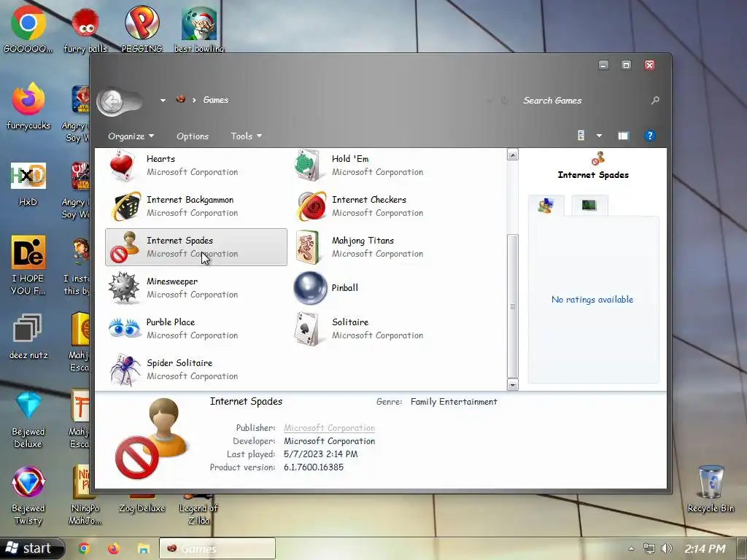Select the Mahjong Titans tile icon
Image resolution: width=747 pixels, height=560 pixels.
[x=307, y=247]
